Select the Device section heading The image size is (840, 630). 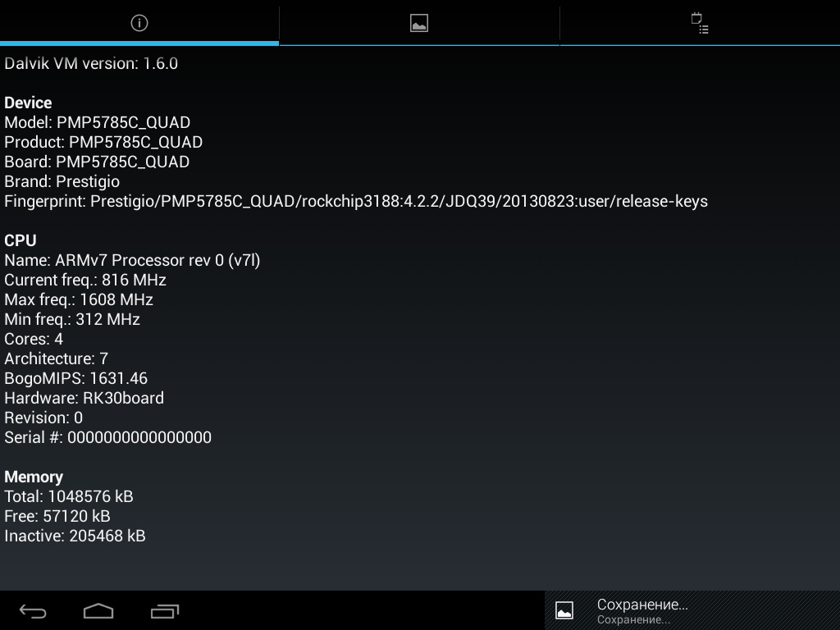click(28, 103)
